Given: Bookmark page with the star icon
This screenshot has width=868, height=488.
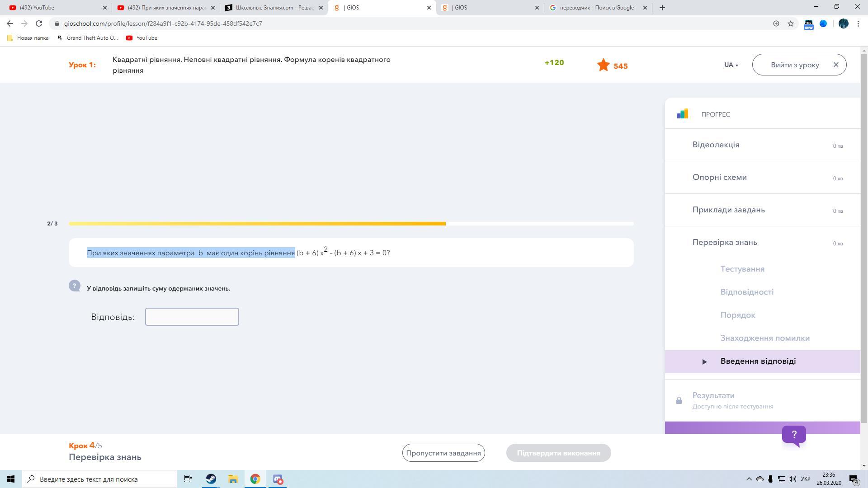Looking at the screenshot, I should pyautogui.click(x=791, y=23).
